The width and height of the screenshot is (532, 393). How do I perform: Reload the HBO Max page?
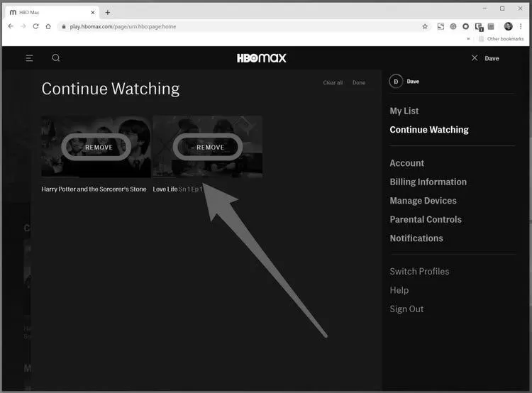tap(35, 26)
